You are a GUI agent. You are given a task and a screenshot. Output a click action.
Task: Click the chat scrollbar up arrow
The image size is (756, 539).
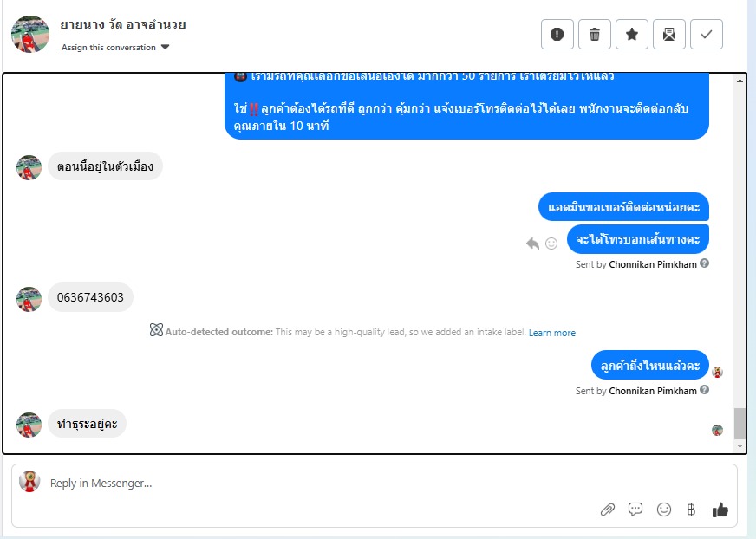pos(740,81)
